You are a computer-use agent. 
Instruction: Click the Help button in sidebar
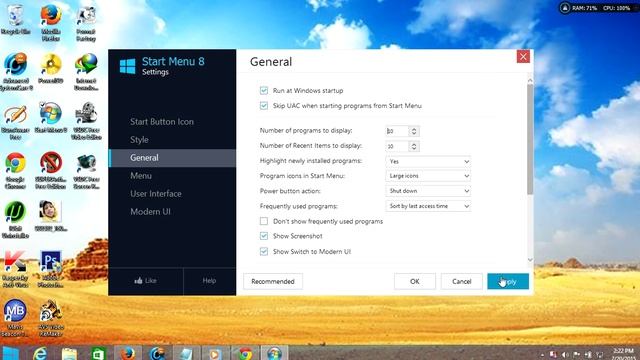tap(209, 281)
